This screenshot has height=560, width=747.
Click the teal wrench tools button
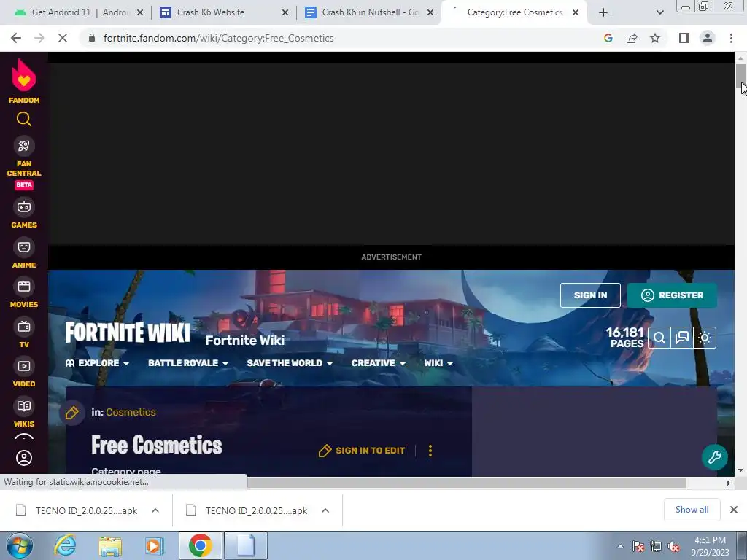pyautogui.click(x=715, y=457)
